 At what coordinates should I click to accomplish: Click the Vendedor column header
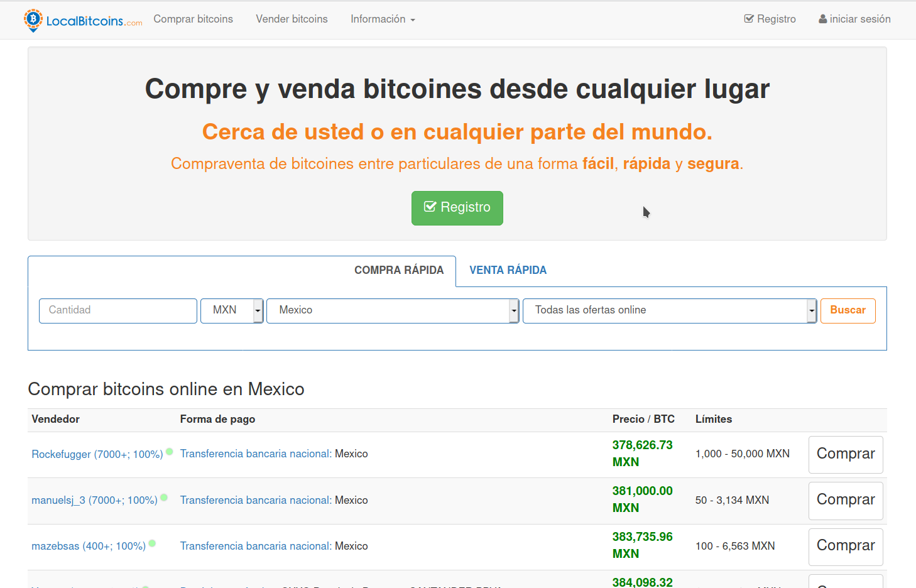coord(55,419)
